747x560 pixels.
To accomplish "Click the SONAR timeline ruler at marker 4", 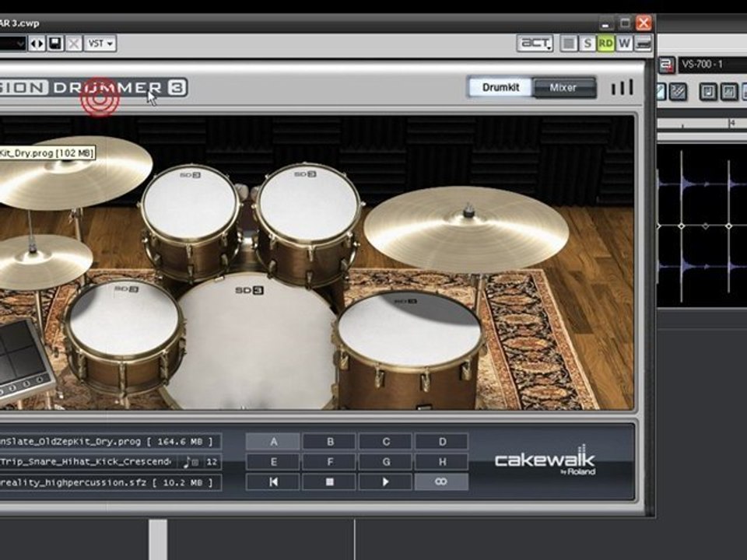I will pos(732,124).
